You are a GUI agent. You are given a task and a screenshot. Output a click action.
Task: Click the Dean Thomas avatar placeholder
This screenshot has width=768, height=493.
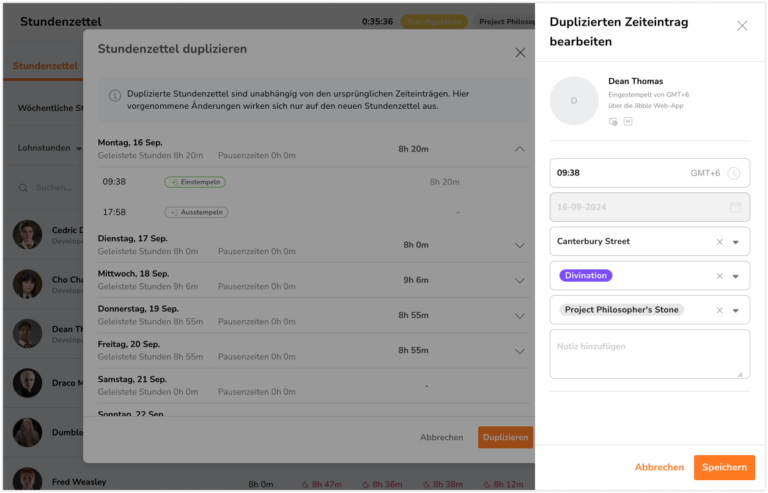pos(574,101)
